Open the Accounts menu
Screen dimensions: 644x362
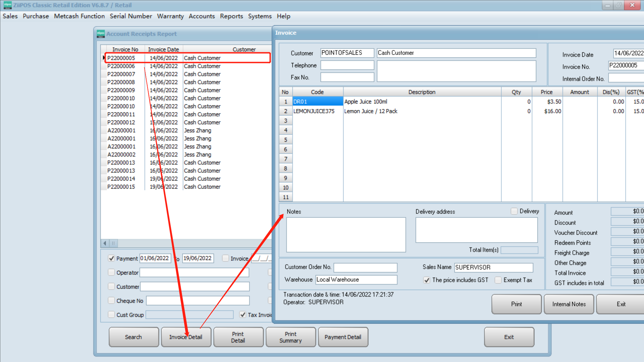202,16
